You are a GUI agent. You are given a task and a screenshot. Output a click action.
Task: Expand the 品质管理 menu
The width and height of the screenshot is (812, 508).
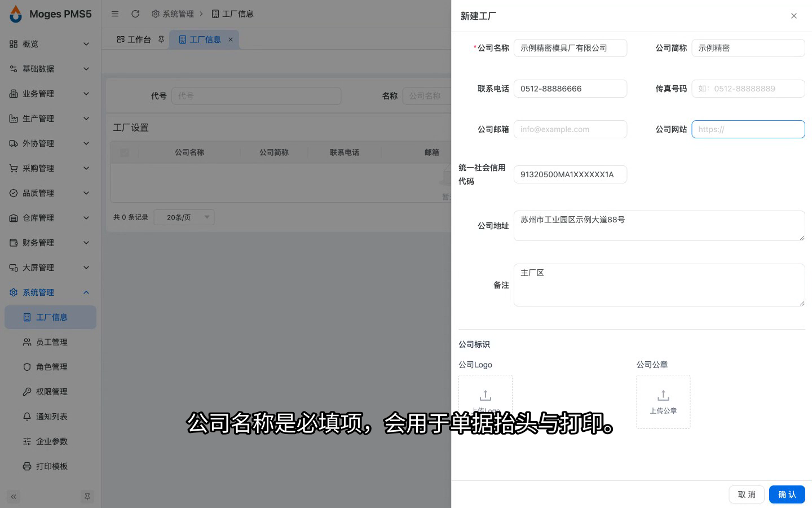tap(51, 193)
